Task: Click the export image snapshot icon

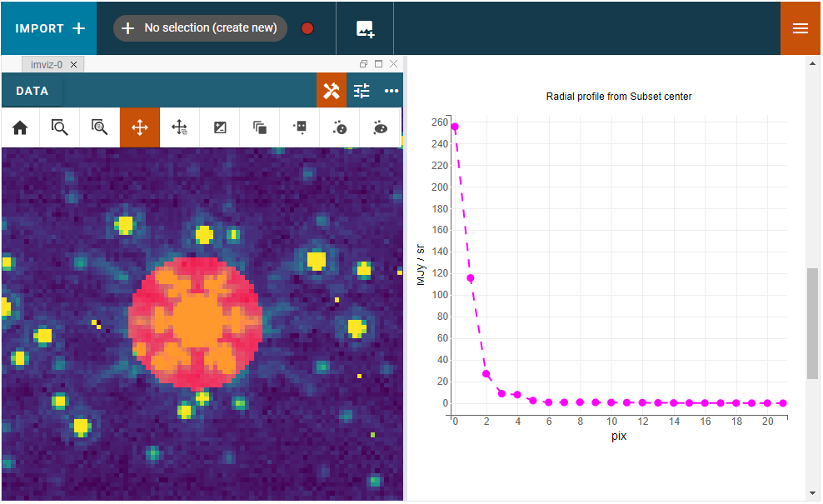Action: point(364,27)
